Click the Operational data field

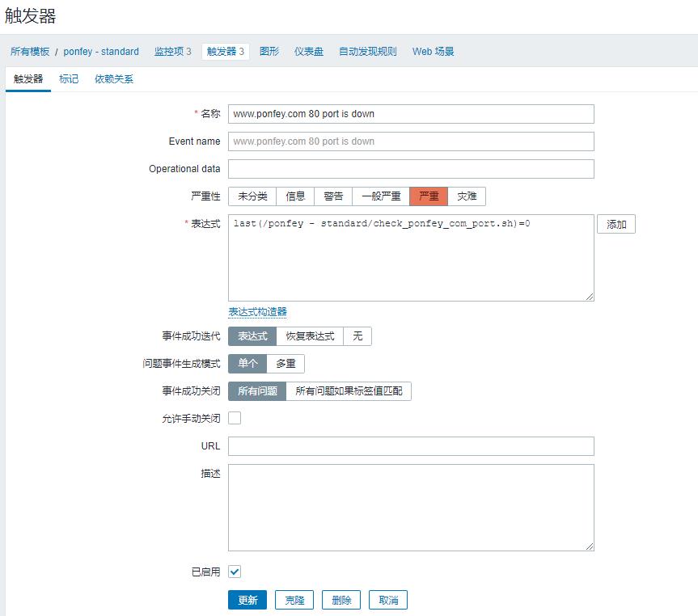(411, 169)
